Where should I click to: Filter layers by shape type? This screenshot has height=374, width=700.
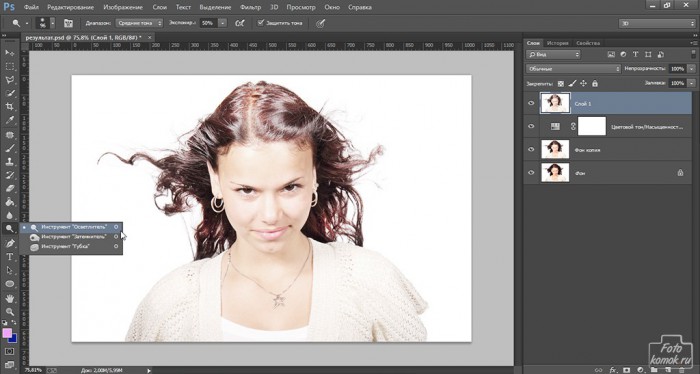tap(648, 54)
